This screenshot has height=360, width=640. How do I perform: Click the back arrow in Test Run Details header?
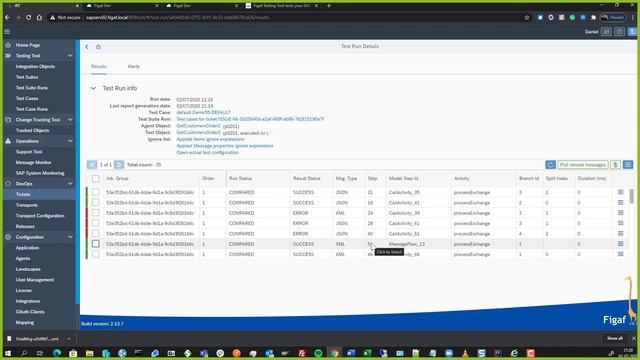tap(87, 47)
